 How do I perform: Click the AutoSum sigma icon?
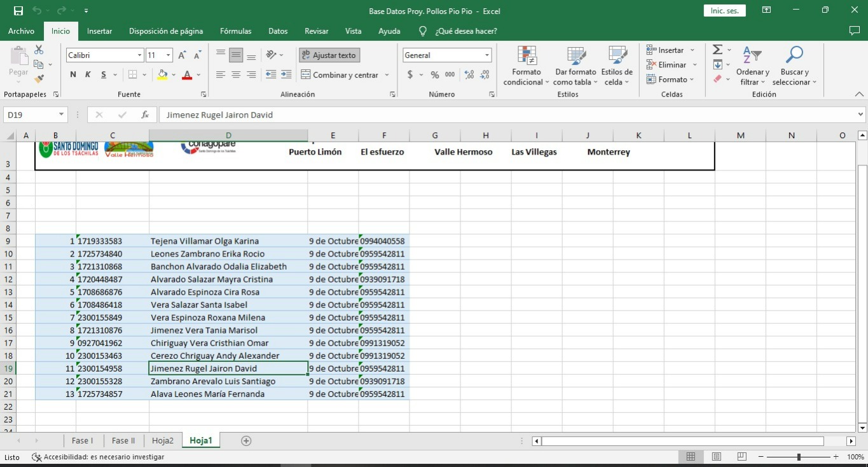tap(717, 50)
